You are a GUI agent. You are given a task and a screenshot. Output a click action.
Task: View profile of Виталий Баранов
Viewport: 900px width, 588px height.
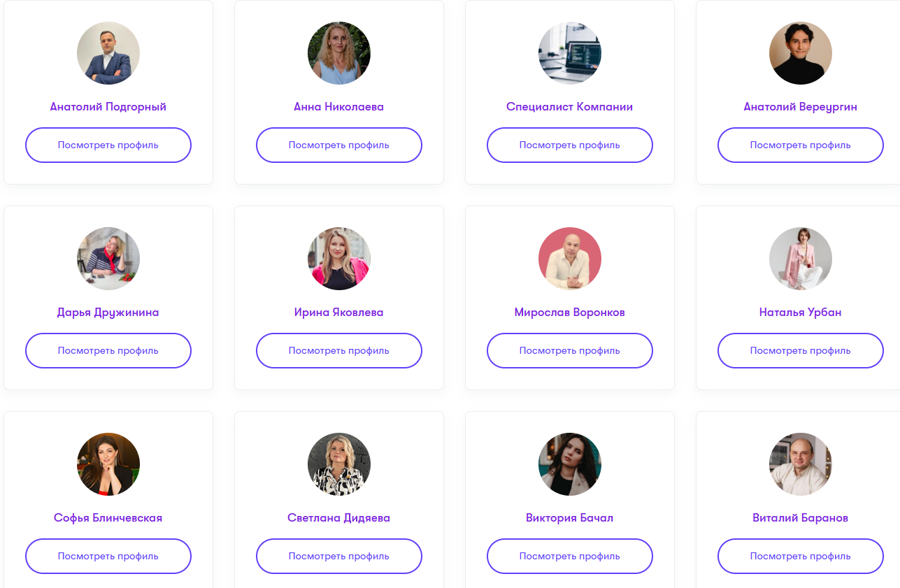[x=801, y=557]
